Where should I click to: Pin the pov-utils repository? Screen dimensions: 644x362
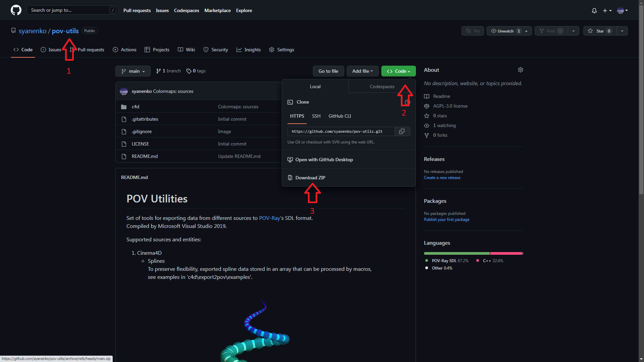coord(473,31)
